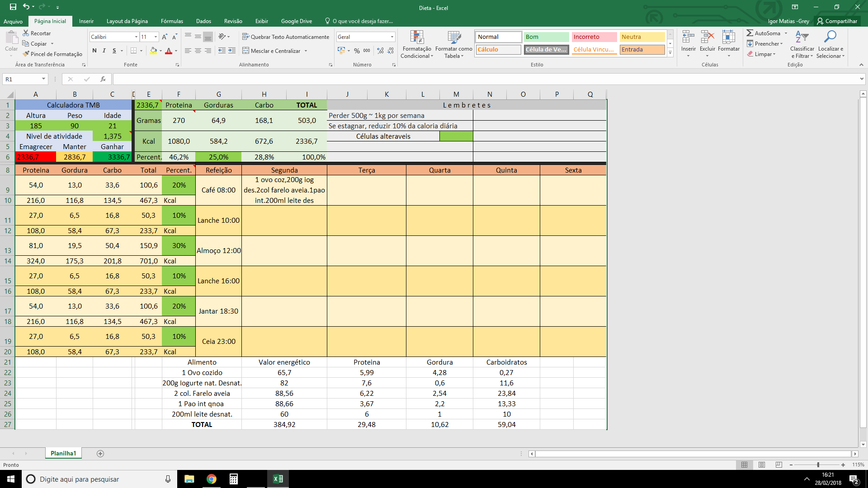Add a new sheet with the plus icon
The image size is (868, 488).
[x=100, y=453]
